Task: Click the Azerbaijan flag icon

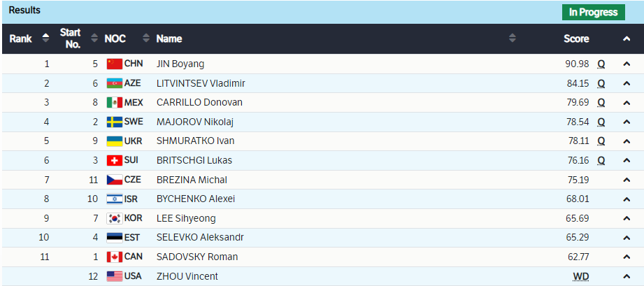Action: coord(114,83)
